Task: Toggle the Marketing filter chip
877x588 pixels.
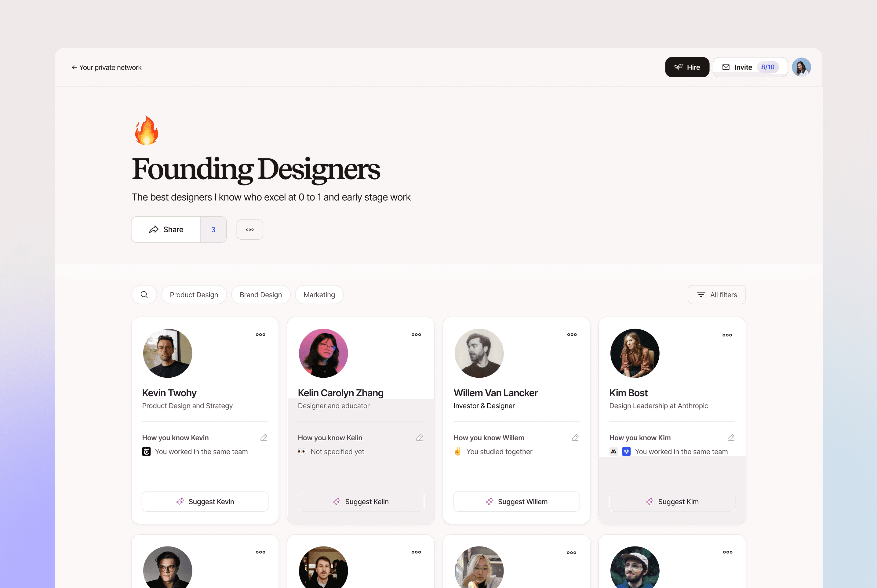Action: pyautogui.click(x=319, y=295)
